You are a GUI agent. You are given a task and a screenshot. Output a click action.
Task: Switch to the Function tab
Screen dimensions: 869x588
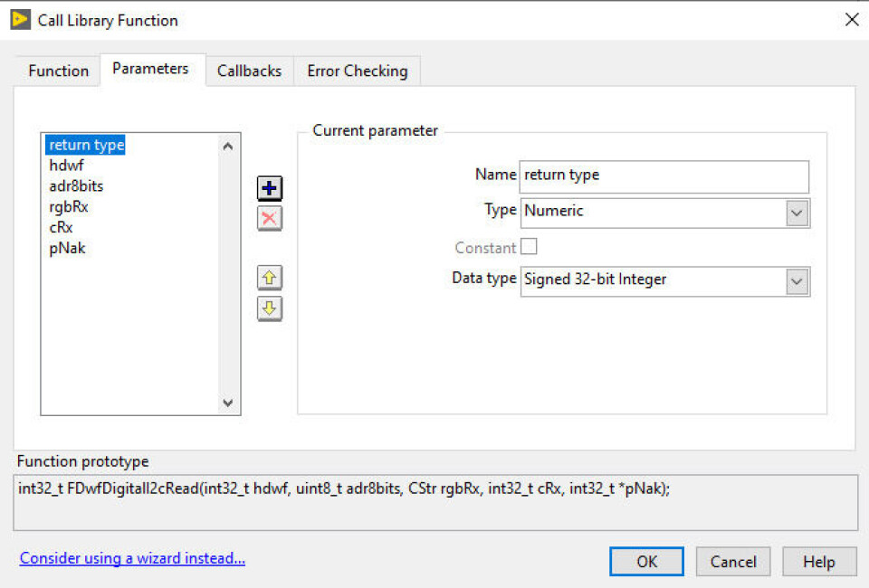[x=58, y=71]
